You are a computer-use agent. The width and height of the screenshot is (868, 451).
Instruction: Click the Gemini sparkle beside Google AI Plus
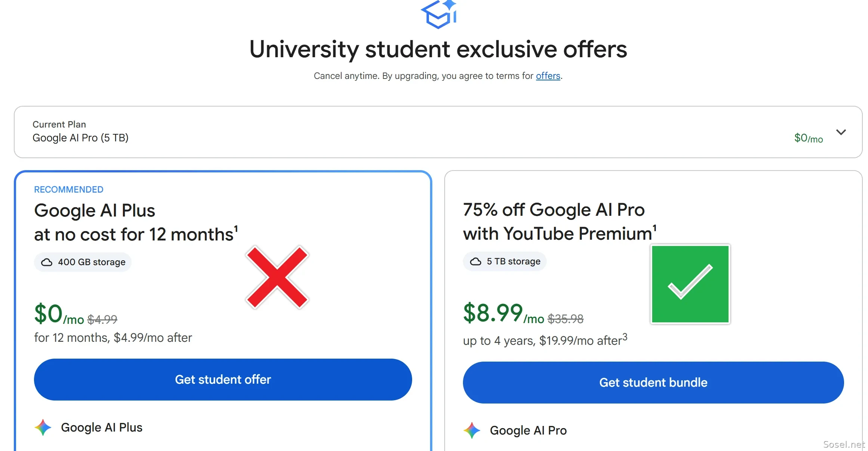point(43,427)
